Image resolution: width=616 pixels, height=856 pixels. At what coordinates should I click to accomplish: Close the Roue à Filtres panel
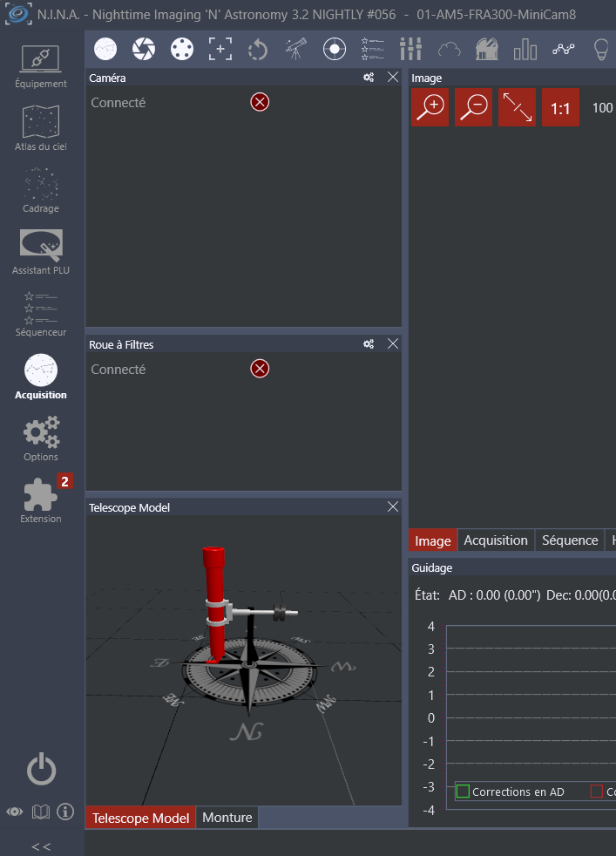click(x=393, y=343)
